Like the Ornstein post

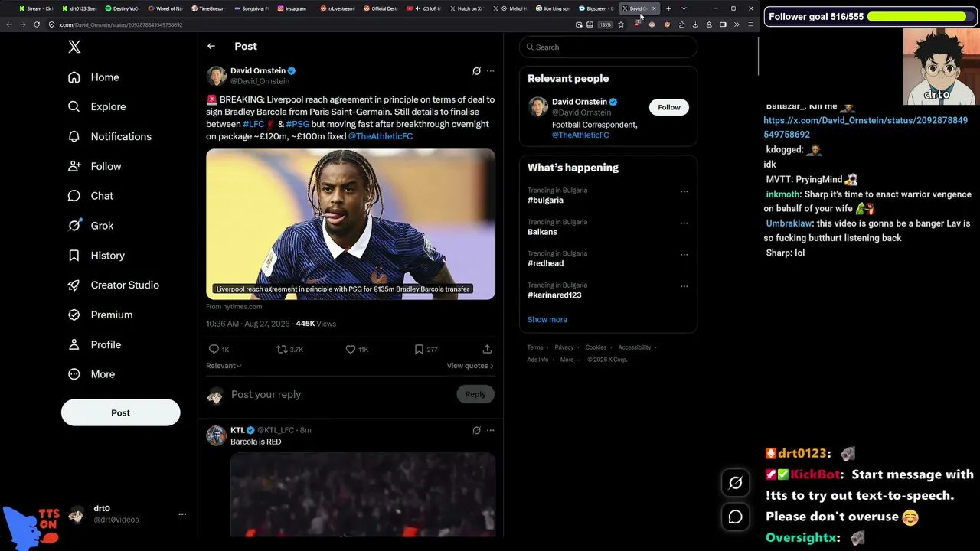click(351, 349)
